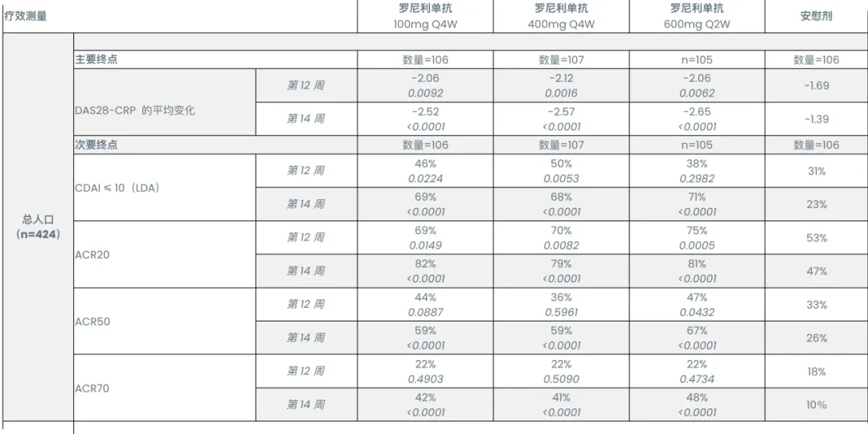Select the placebo value -1.39 cell
This screenshot has height=434, width=868.
point(816,119)
